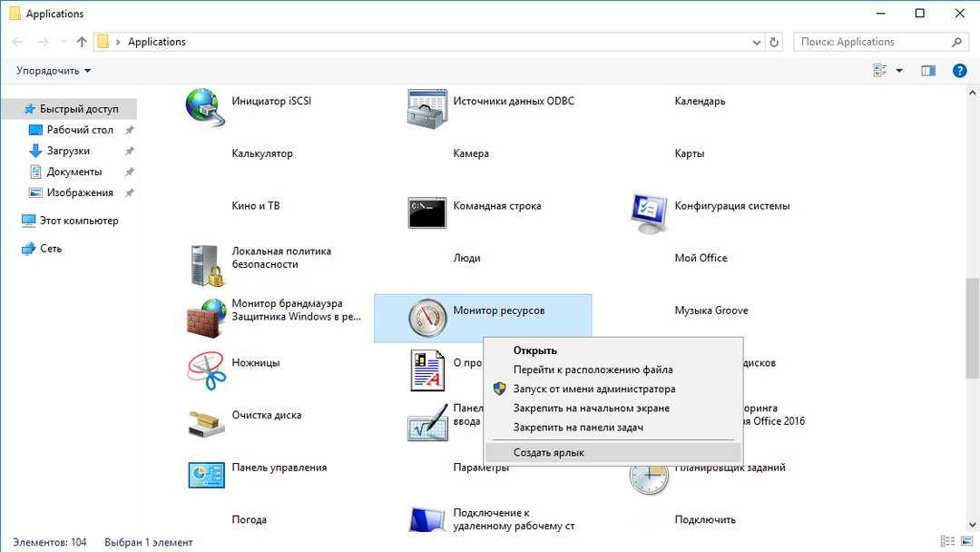Open the Local Security Policy server icon
This screenshot has height=552, width=980.
(x=207, y=266)
